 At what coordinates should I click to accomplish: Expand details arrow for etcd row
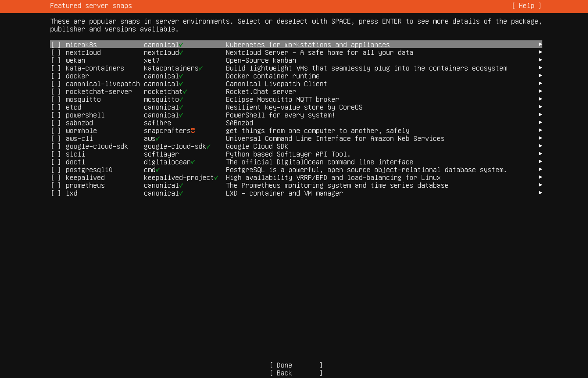pos(540,107)
